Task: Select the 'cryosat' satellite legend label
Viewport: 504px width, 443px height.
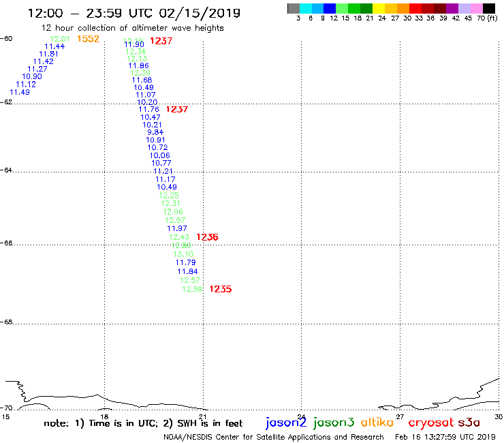Action: (x=431, y=423)
